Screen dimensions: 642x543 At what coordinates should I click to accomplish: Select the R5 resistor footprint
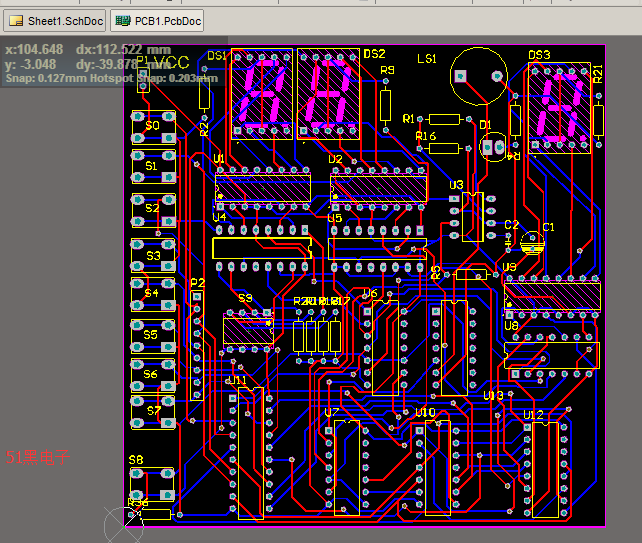click(x=471, y=274)
